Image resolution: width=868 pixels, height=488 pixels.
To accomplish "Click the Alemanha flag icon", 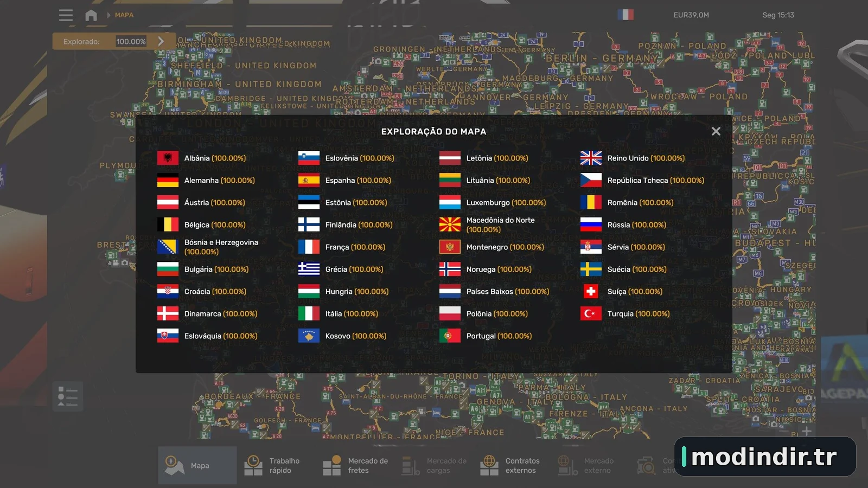I will coord(168,180).
